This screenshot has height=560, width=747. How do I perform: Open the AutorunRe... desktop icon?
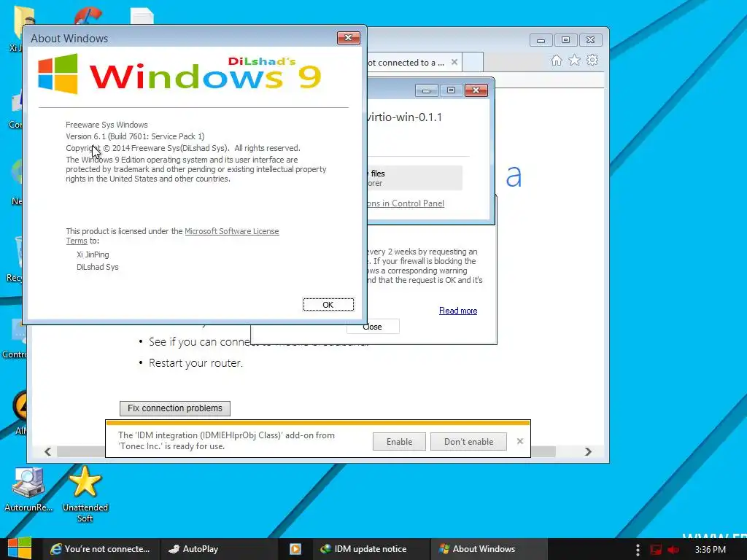point(28,489)
